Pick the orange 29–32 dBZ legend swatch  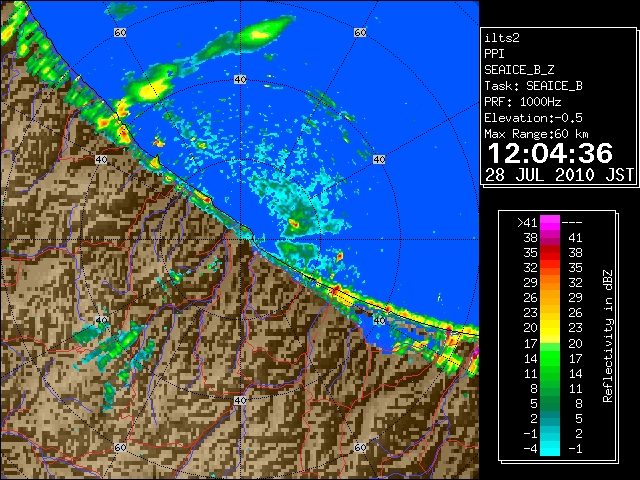[x=550, y=283]
